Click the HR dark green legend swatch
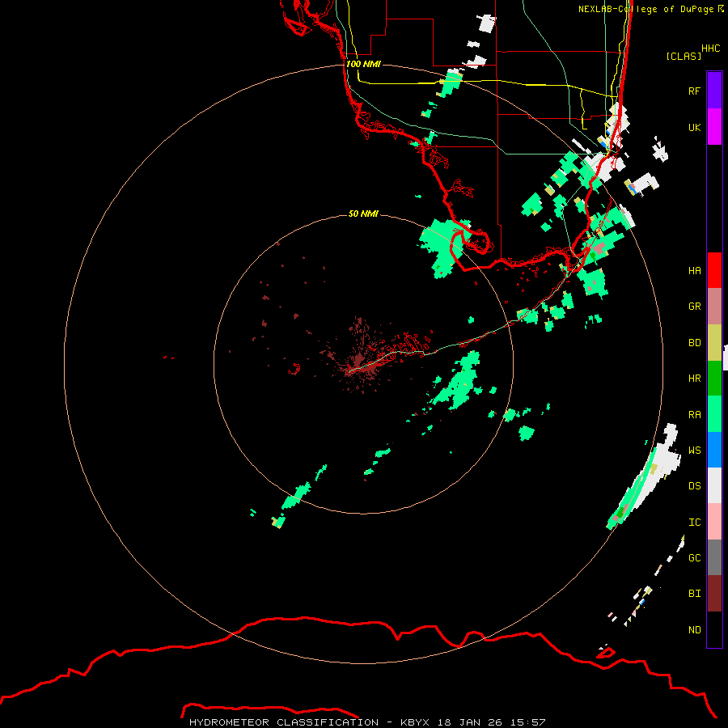Screen dimensions: 728x728 click(714, 379)
